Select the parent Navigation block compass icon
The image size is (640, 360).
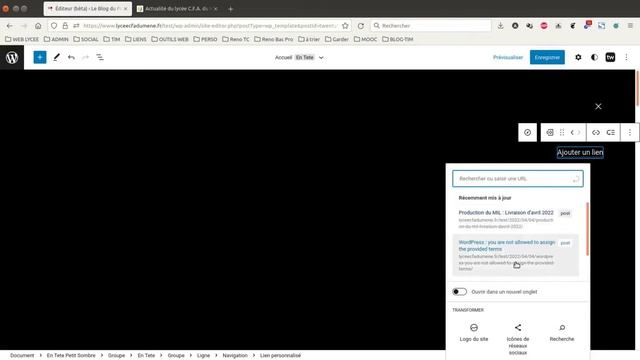[x=527, y=132]
